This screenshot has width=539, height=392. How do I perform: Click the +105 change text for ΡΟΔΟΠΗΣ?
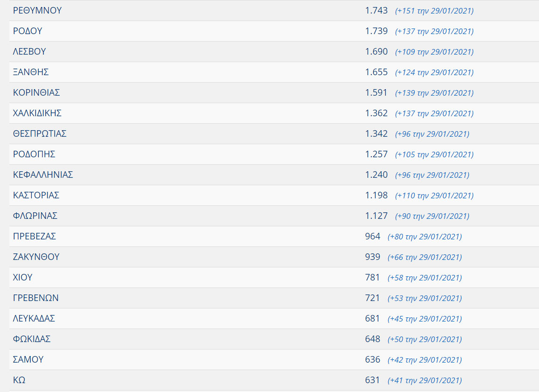[434, 155]
